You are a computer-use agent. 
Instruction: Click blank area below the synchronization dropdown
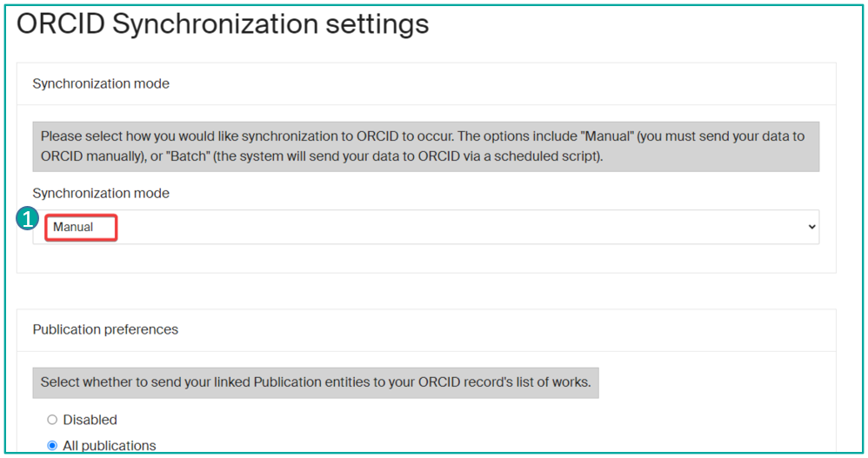425,258
